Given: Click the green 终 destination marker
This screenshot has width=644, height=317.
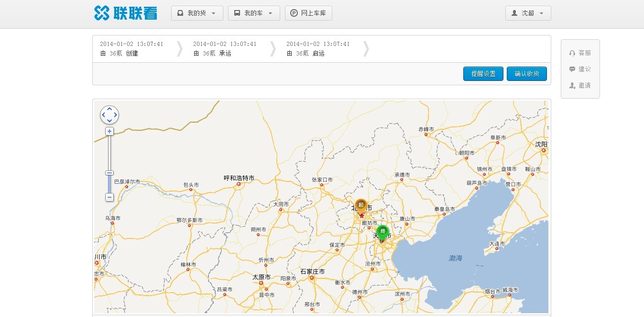Looking at the screenshot, I should click(382, 231).
